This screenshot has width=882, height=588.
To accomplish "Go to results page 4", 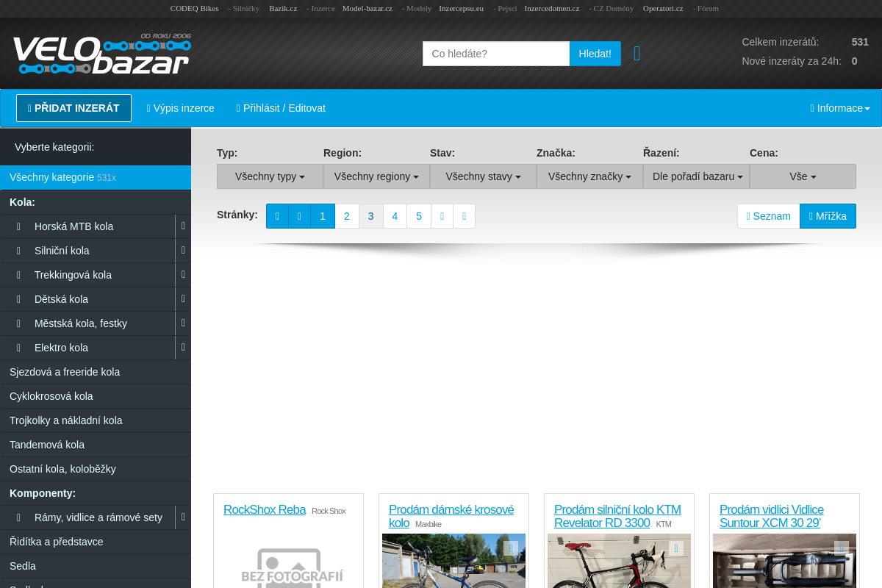I will pos(395,216).
